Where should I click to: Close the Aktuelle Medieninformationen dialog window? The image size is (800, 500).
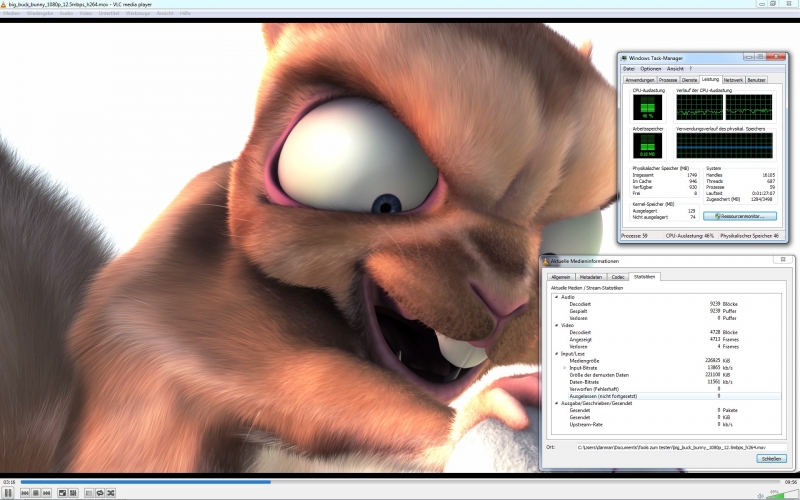pos(783,260)
